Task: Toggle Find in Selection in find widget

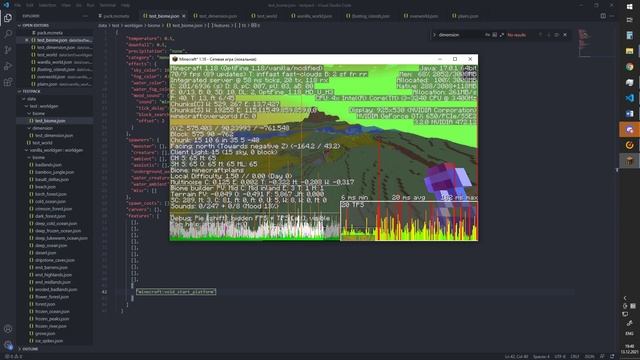Action: (x=556, y=35)
